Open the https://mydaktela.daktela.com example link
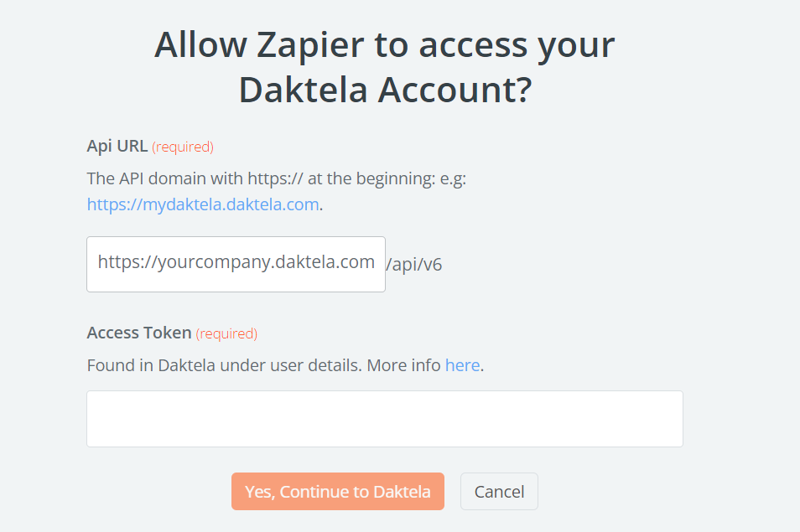 tap(203, 204)
